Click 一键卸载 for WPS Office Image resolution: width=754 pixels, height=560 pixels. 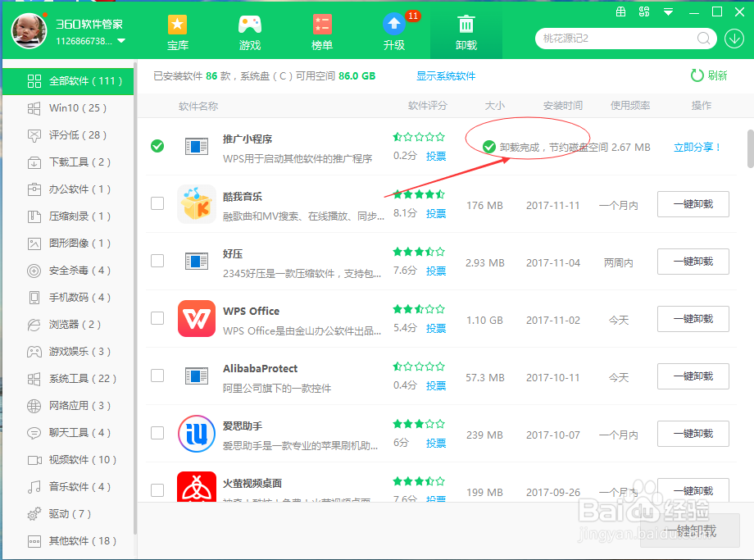tap(693, 318)
